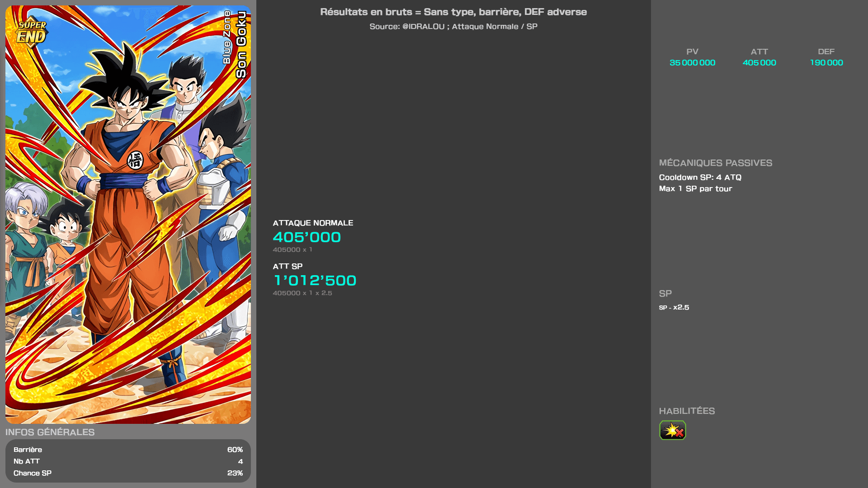Click the ATT SP result 1'012'500
Viewport: 868px width, 488px height.
315,281
